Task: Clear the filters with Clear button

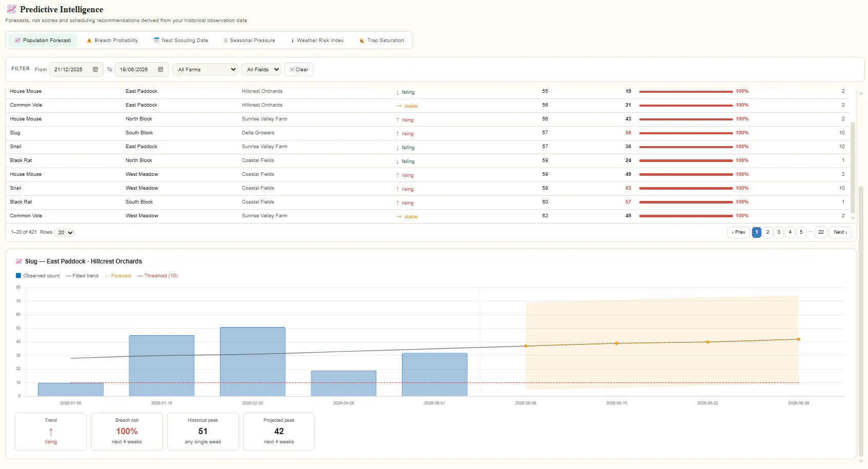Action: click(299, 70)
